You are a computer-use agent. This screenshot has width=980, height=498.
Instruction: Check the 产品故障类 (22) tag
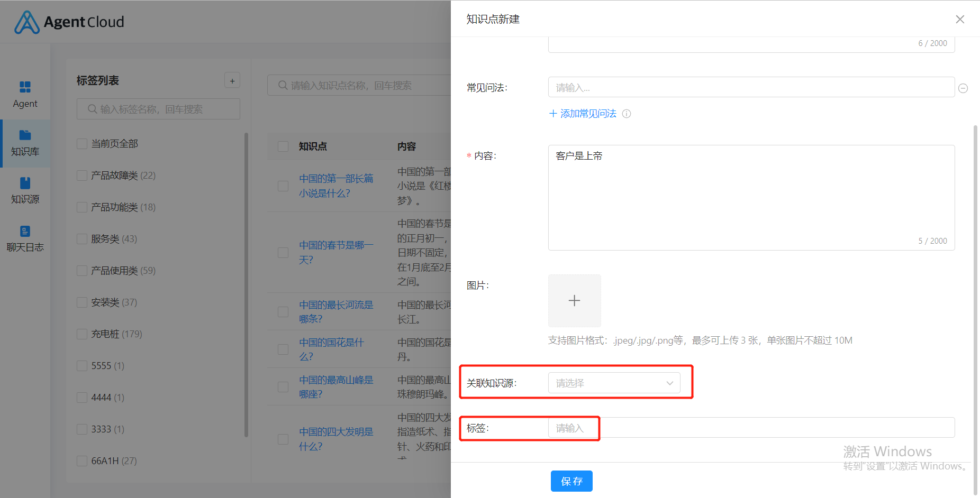coord(82,176)
